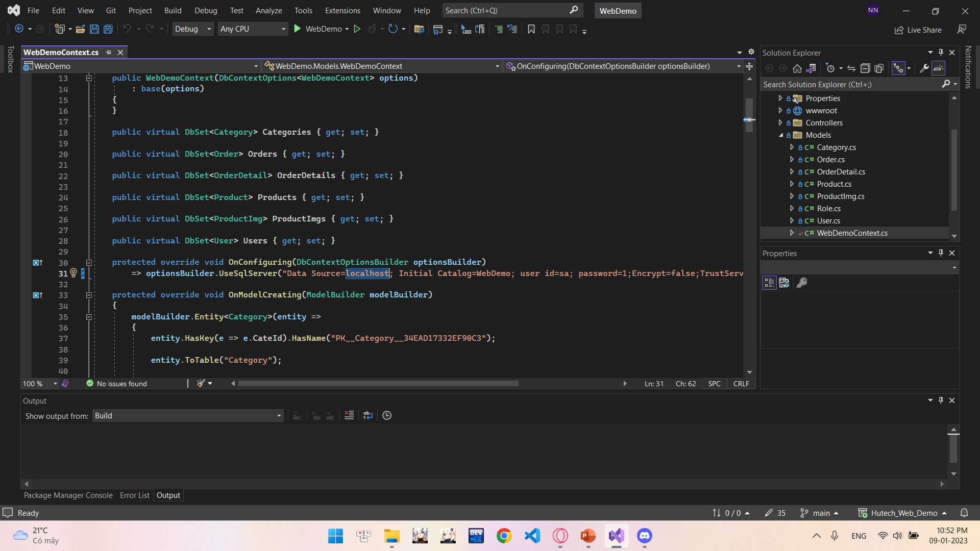Collapse the OnModelCreating method outline at line 33
The width and height of the screenshot is (980, 551).
[89, 295]
